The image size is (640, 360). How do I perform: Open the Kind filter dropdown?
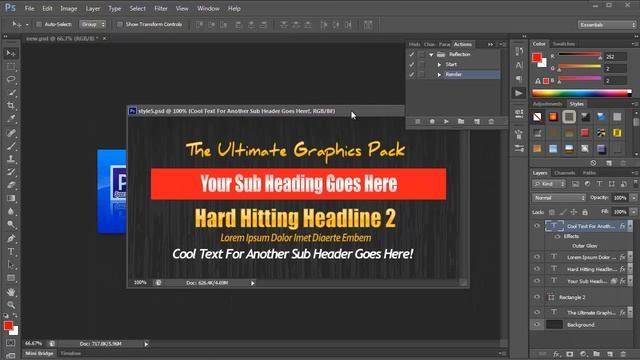coord(549,184)
